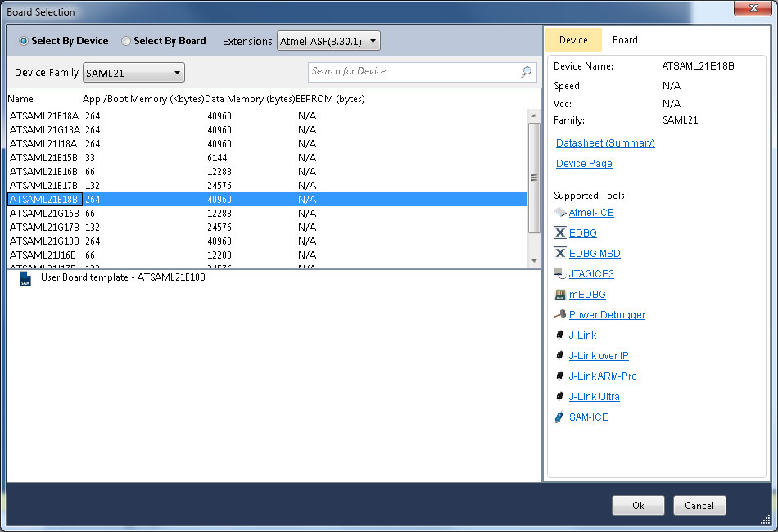
Task: Select the ATSAML21E16B device row
Action: 268,172
